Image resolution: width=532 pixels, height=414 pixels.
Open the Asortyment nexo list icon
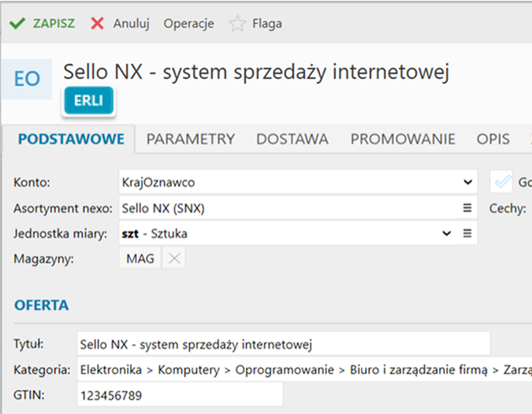[467, 208]
